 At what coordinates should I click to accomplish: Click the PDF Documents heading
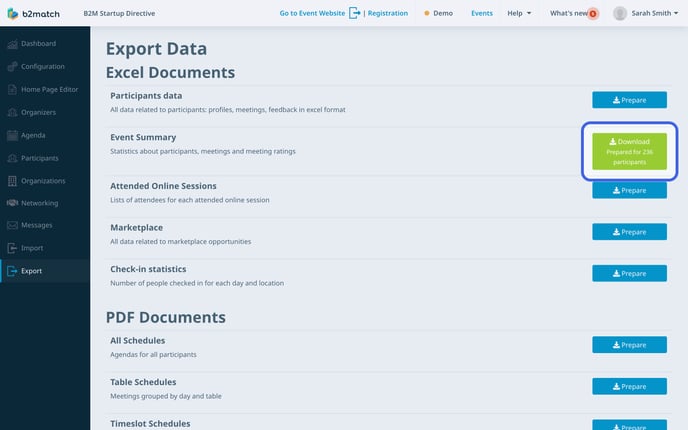(166, 317)
